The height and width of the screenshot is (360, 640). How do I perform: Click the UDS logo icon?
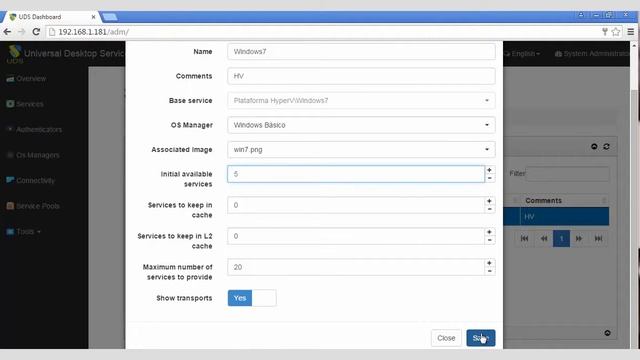tap(15, 52)
